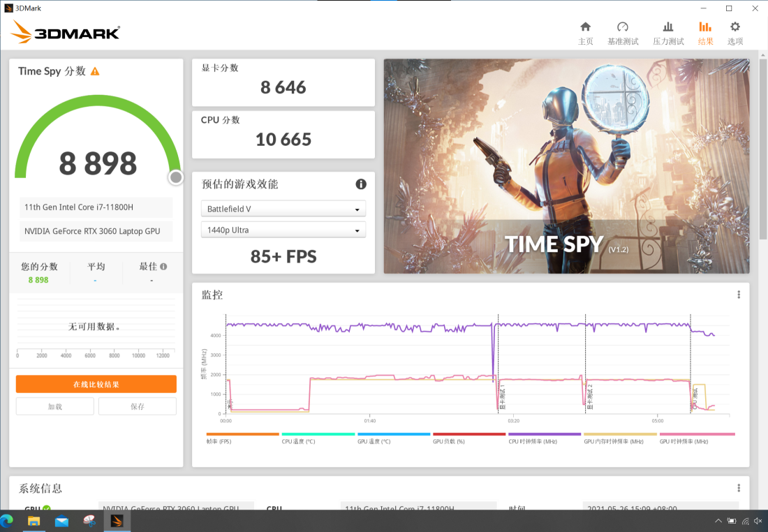The image size is (768, 532).
Task: Click the 11th Gen Intel Core i7-11800H label
Action: pos(79,207)
